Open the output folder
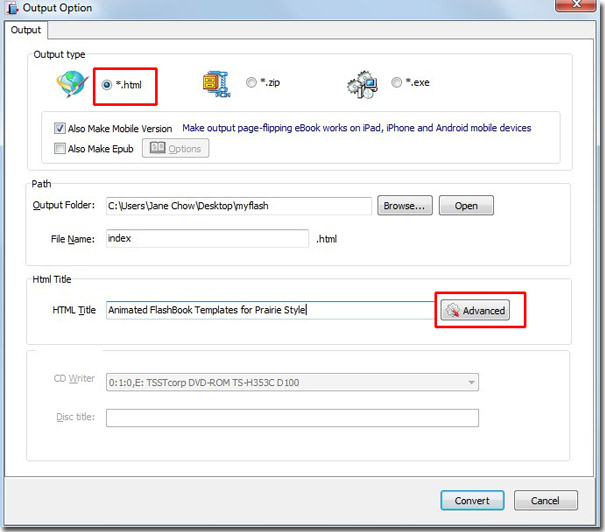This screenshot has height=532, width=605. (x=466, y=205)
